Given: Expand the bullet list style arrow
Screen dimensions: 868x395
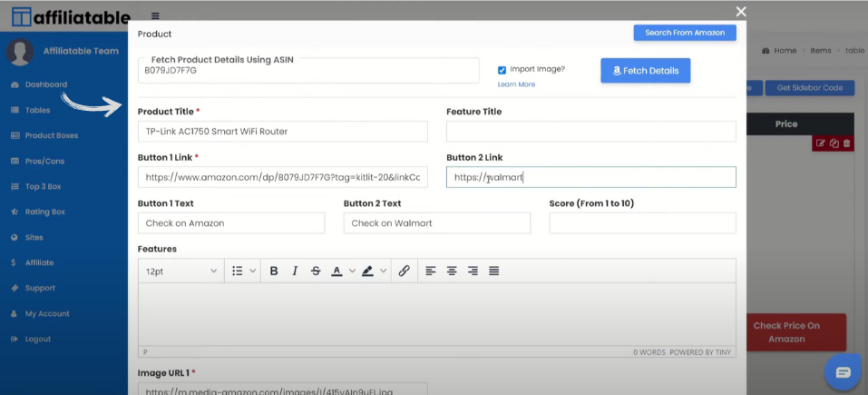Looking at the screenshot, I should coord(253,271).
